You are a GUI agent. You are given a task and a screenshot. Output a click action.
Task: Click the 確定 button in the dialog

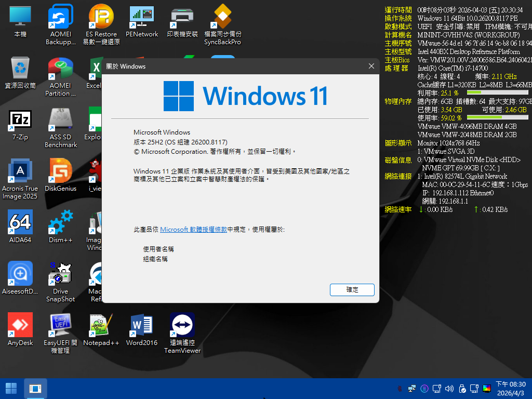(x=352, y=289)
